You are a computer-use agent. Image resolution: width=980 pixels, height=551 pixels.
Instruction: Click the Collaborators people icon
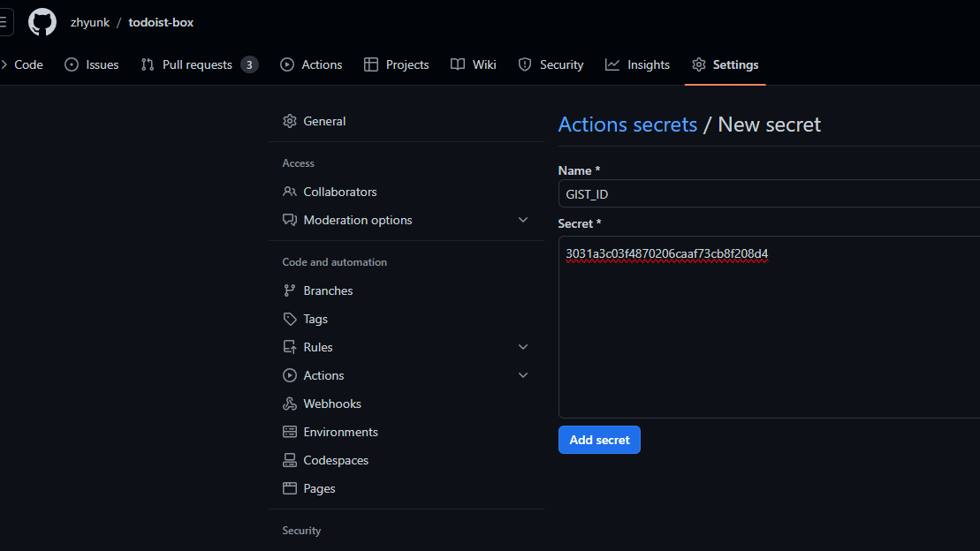(x=289, y=192)
